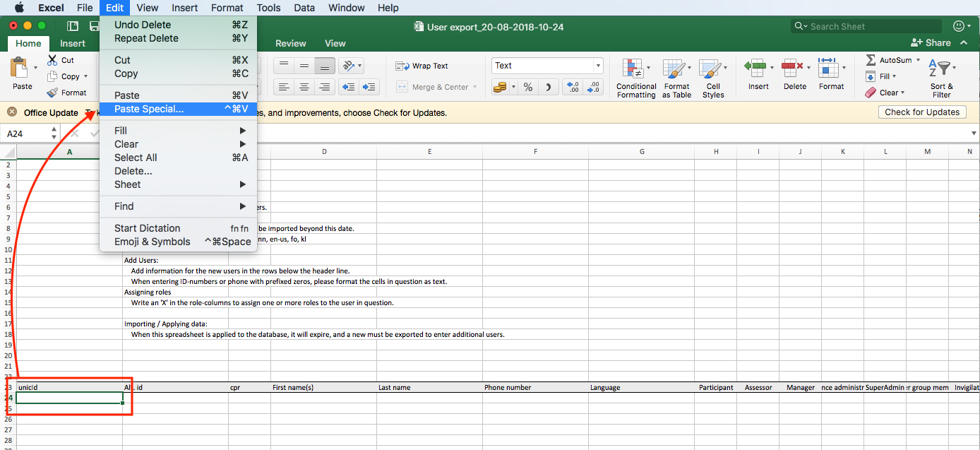Collapse the ribbon with the chevron
This screenshot has height=450, width=980.
tap(964, 42)
